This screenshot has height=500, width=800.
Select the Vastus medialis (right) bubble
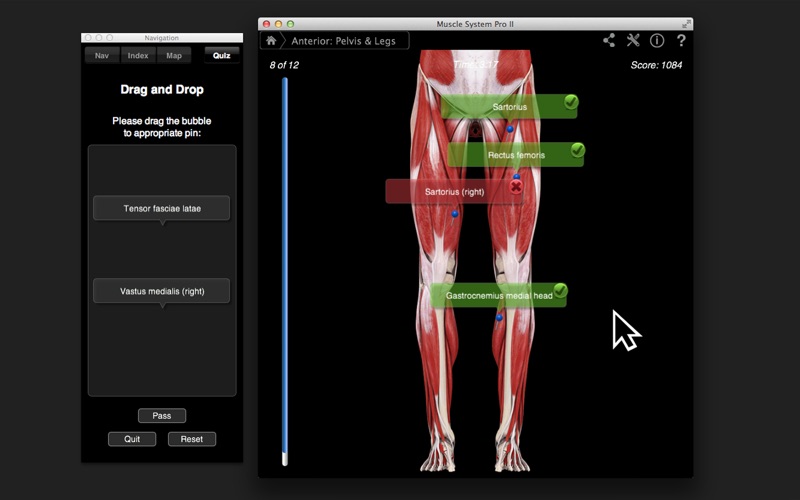click(162, 291)
